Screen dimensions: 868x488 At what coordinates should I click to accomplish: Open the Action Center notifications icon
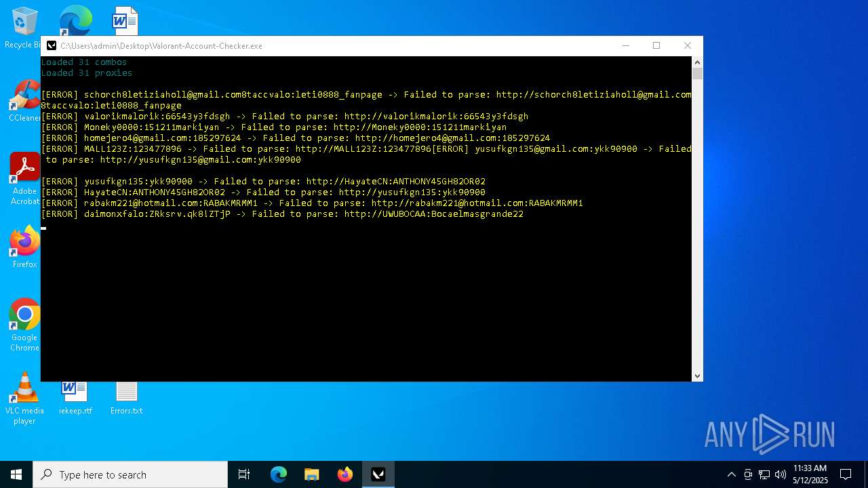click(846, 474)
